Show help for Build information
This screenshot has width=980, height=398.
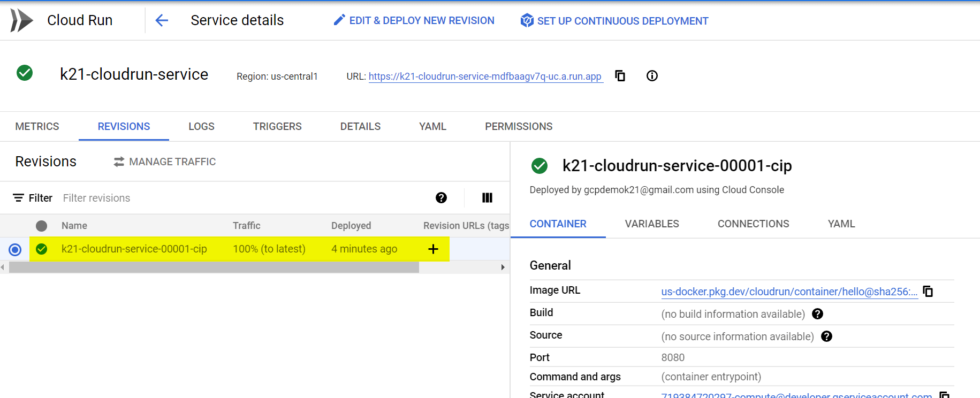(817, 314)
